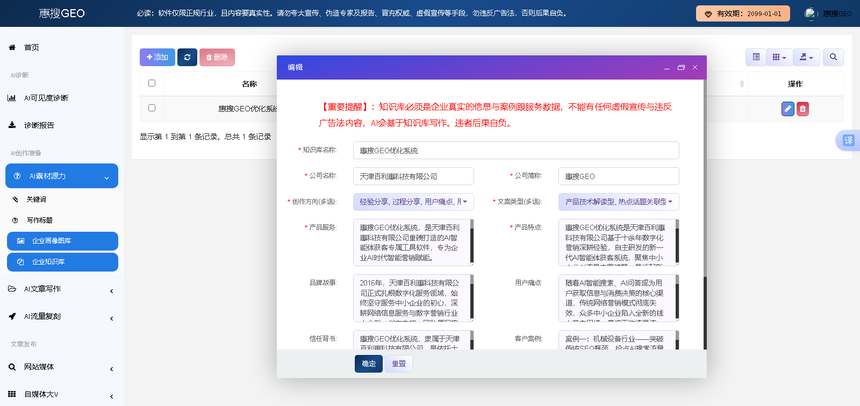Expand the AI流量复刻 menu chevron
The height and width of the screenshot is (406, 860).
(x=111, y=318)
